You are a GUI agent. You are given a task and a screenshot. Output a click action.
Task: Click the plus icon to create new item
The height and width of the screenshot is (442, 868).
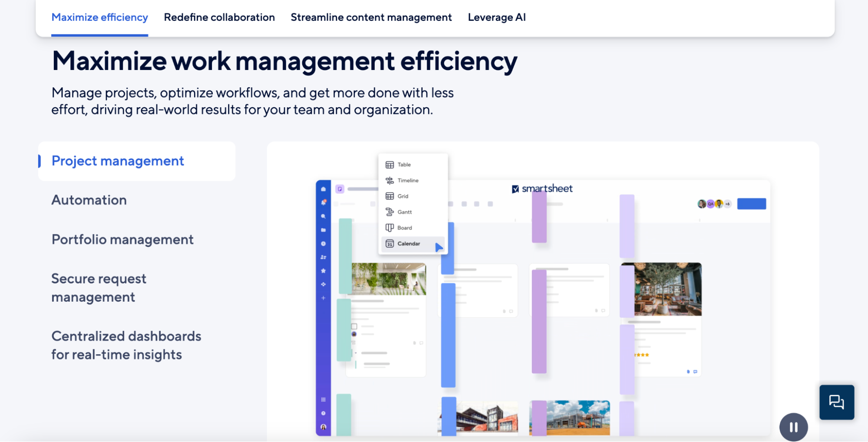[x=323, y=298]
